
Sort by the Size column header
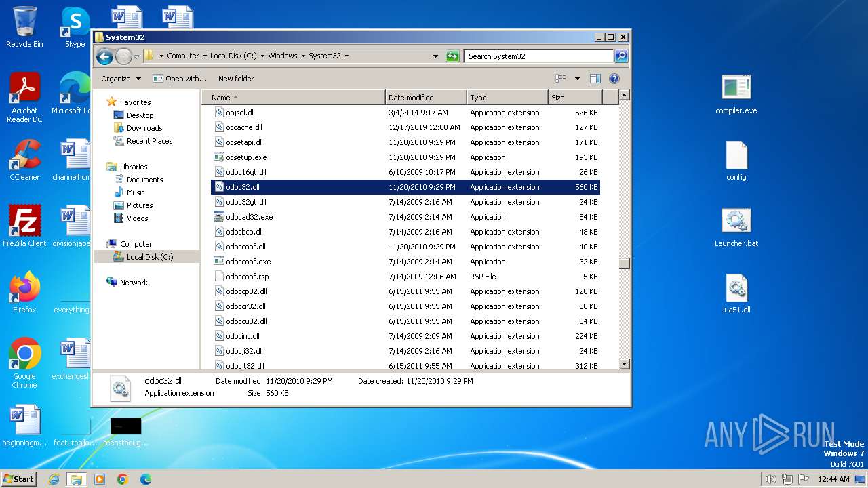click(x=575, y=98)
